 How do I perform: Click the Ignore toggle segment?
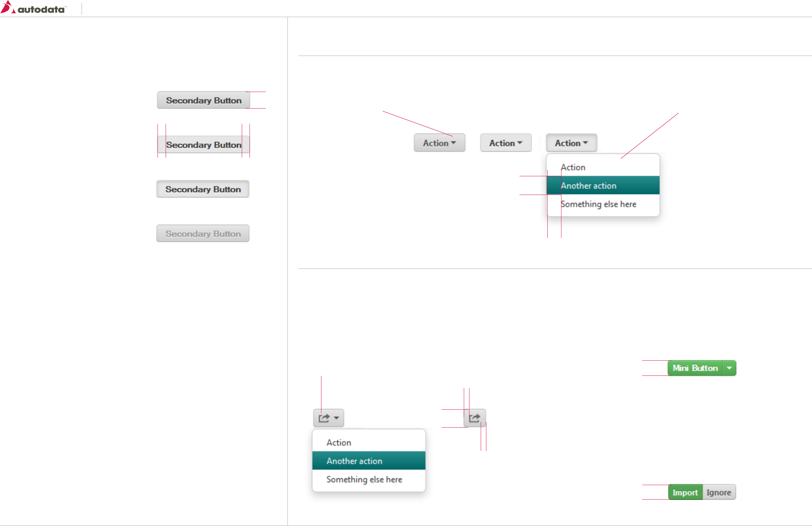pos(719,492)
